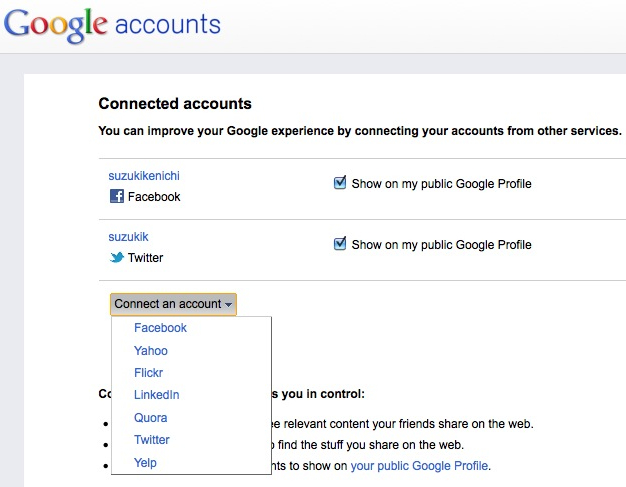Pick Twitter from the connect menu
Image resolution: width=626 pixels, height=487 pixels.
click(152, 439)
